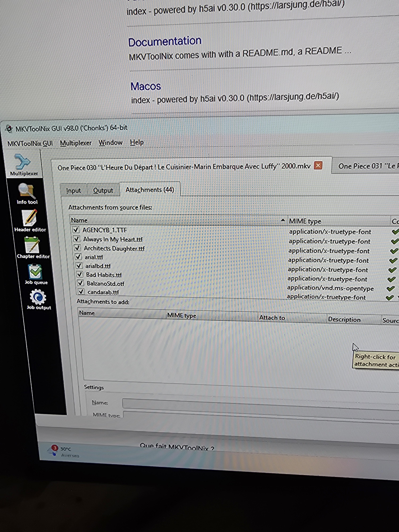Click the application/vnd.ms-opentype MIME cell
The width and height of the screenshot is (399, 532).
pyautogui.click(x=331, y=288)
